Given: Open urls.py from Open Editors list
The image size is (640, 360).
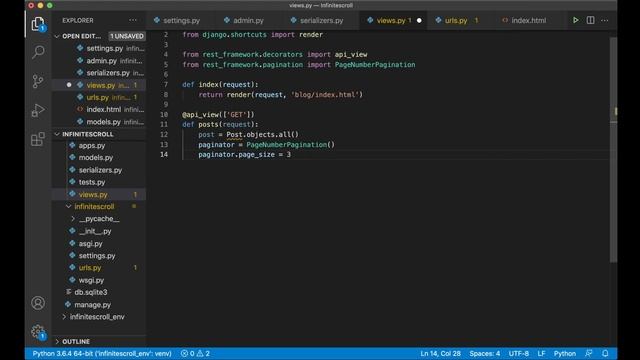Looking at the screenshot, I should point(99,97).
